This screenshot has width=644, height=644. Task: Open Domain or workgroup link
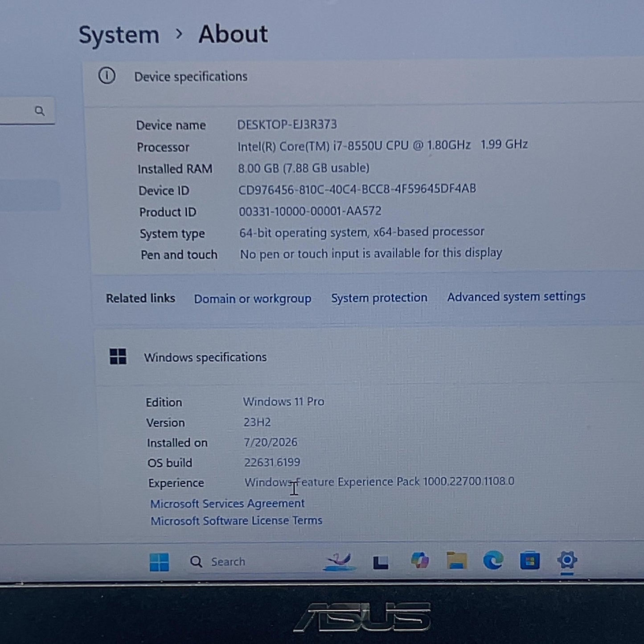click(x=253, y=299)
